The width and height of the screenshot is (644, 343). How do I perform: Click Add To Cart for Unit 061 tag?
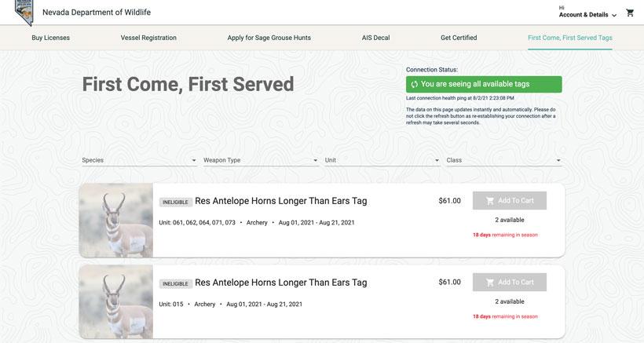tap(510, 201)
